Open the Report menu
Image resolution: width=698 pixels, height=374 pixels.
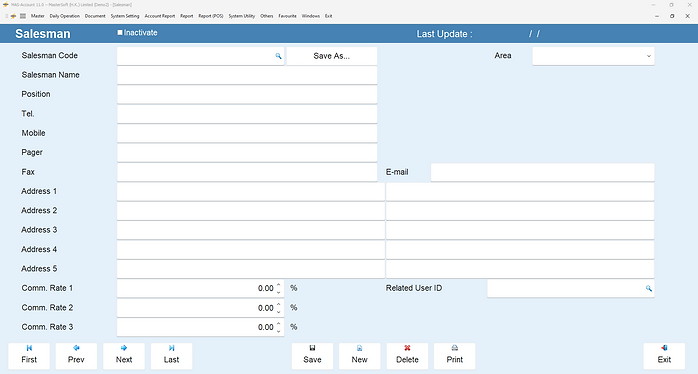[187, 16]
